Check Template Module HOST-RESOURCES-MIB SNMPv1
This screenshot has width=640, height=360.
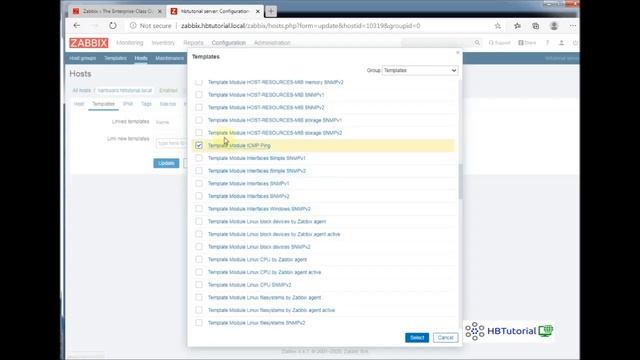pos(199,95)
